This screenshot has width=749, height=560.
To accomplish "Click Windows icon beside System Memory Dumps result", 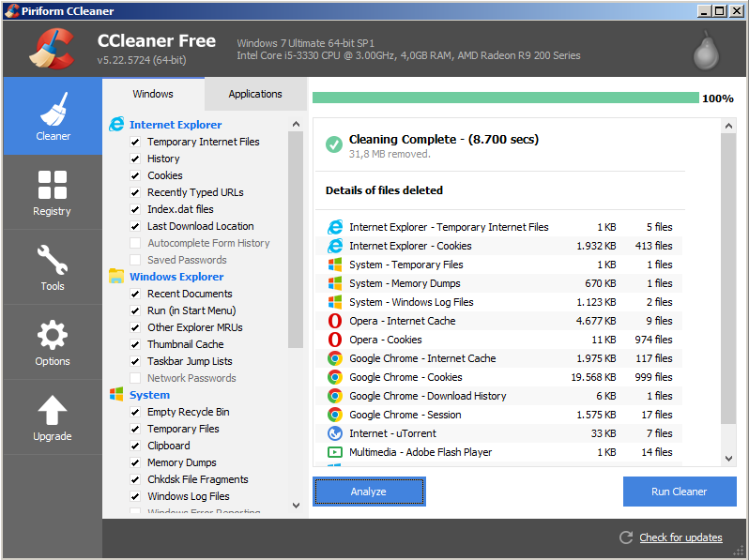I will [x=335, y=283].
